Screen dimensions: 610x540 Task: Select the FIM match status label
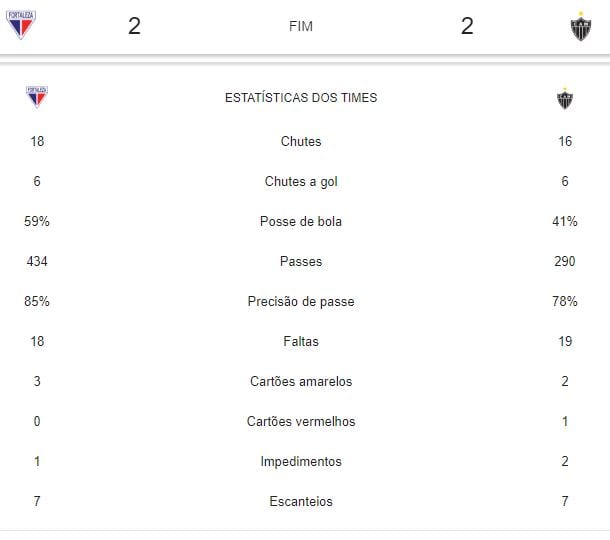(300, 27)
